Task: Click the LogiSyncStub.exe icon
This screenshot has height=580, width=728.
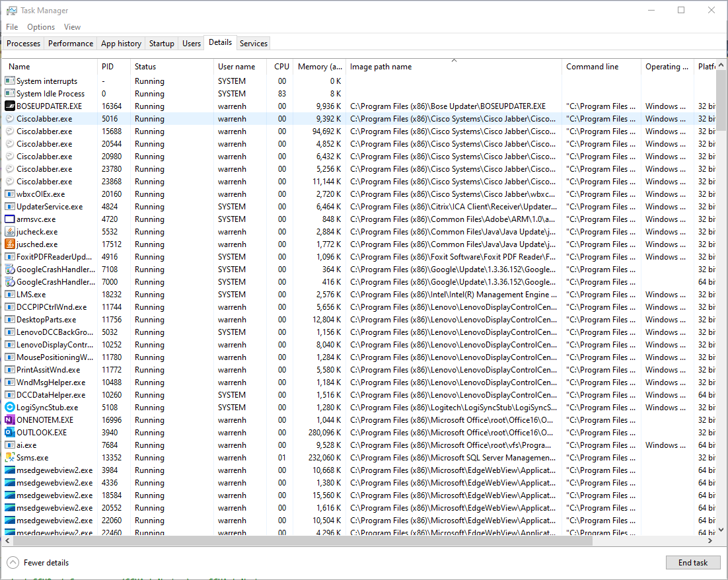Action: coord(10,407)
